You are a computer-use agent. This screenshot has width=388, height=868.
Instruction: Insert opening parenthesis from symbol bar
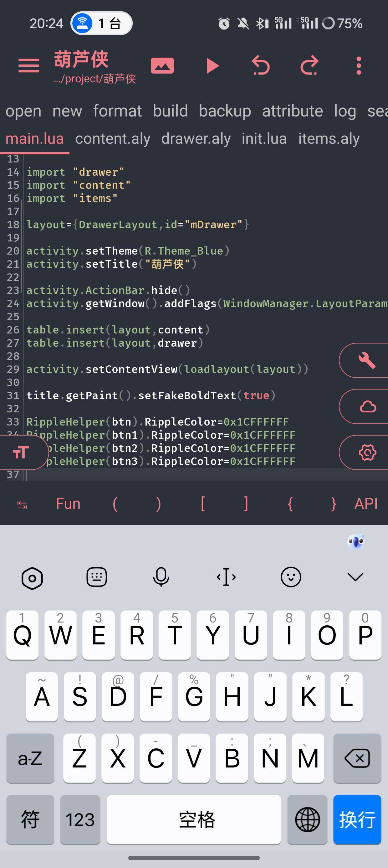[115, 504]
